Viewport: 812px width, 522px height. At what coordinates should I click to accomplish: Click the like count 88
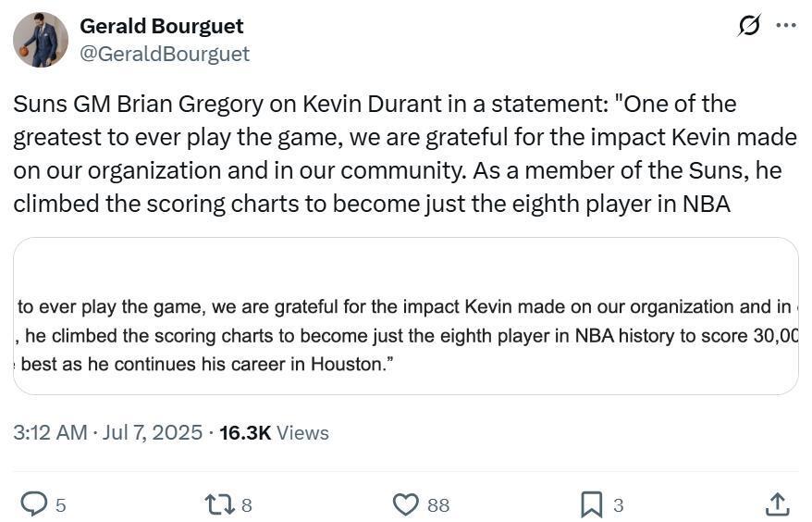pos(438,505)
